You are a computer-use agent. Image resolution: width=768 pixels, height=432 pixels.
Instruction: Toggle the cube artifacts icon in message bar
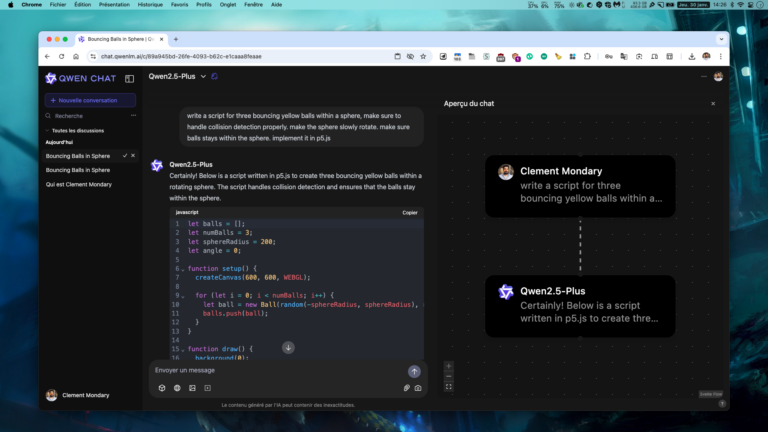click(162, 388)
